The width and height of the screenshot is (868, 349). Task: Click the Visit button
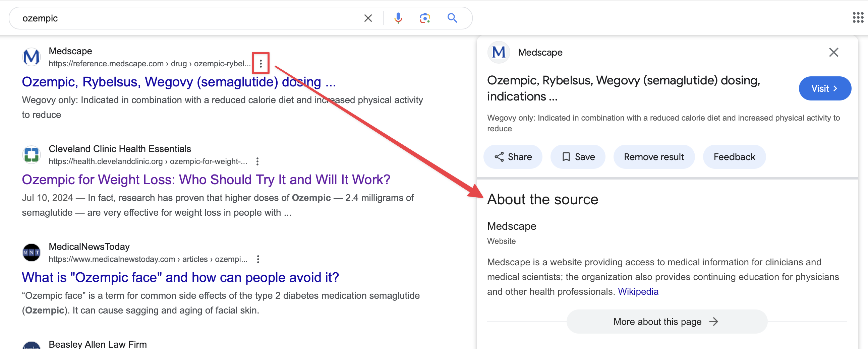pos(825,88)
